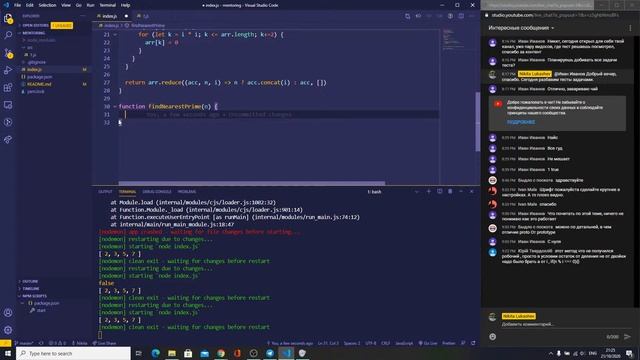Switch to the DEBUG CONSOLE panel tab
The image size is (640, 360).
tap(157, 191)
